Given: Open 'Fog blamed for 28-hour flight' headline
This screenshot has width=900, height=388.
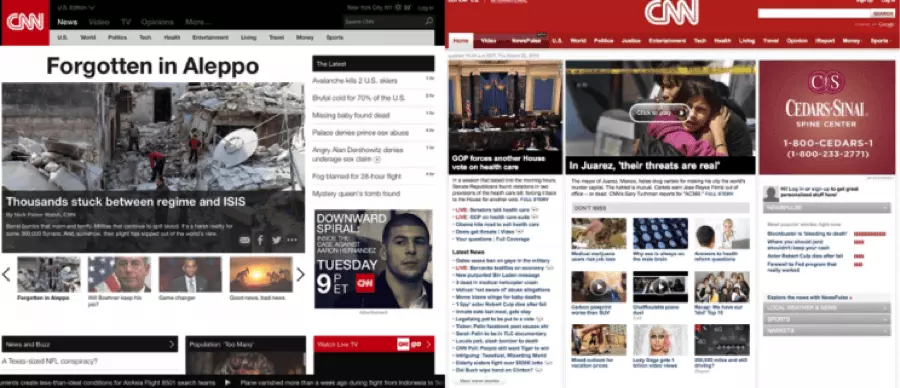Looking at the screenshot, I should [x=356, y=176].
